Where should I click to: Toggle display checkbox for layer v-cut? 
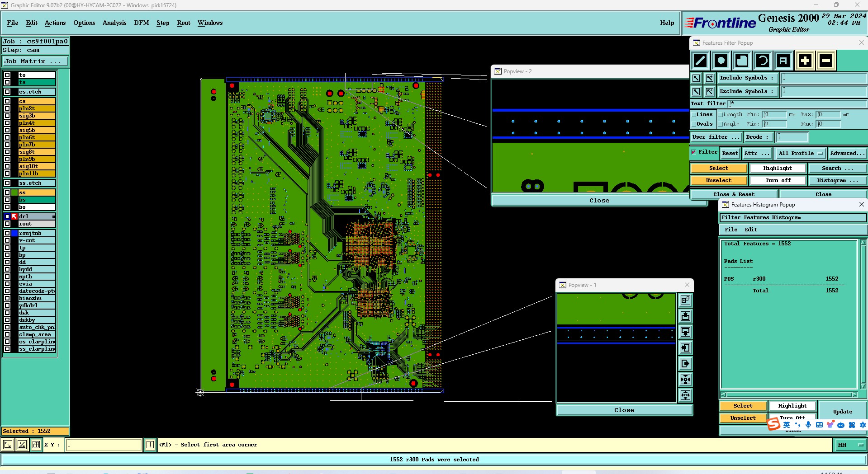tap(7, 240)
